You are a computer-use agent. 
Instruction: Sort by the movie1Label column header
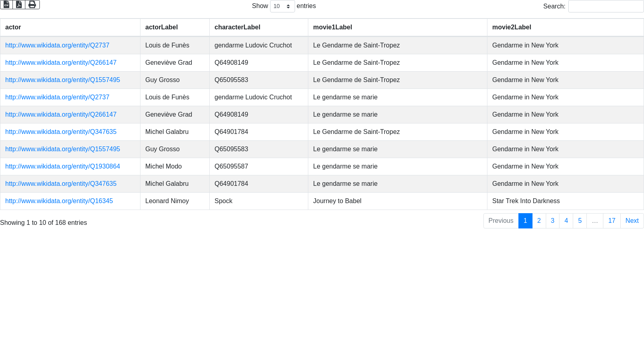(398, 27)
